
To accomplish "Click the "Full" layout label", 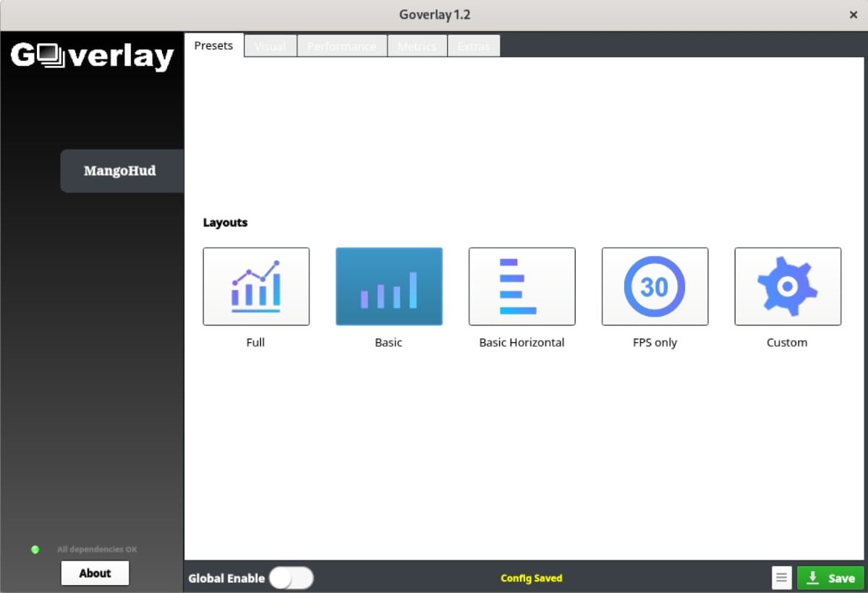I will coord(255,343).
